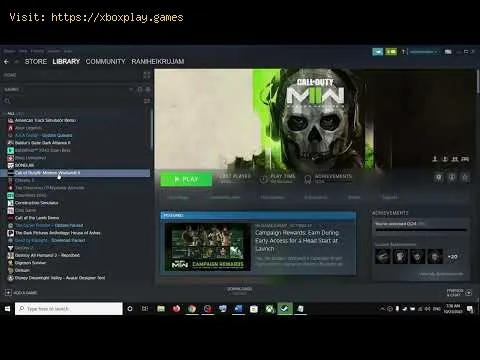Select Digimon Survive in the list

click(30, 263)
